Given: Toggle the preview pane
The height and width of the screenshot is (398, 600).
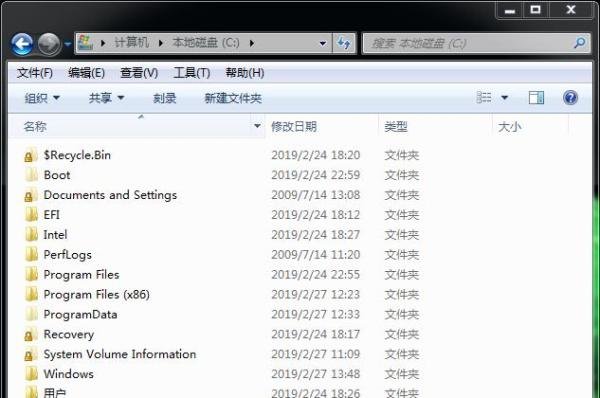Looking at the screenshot, I should [536, 98].
